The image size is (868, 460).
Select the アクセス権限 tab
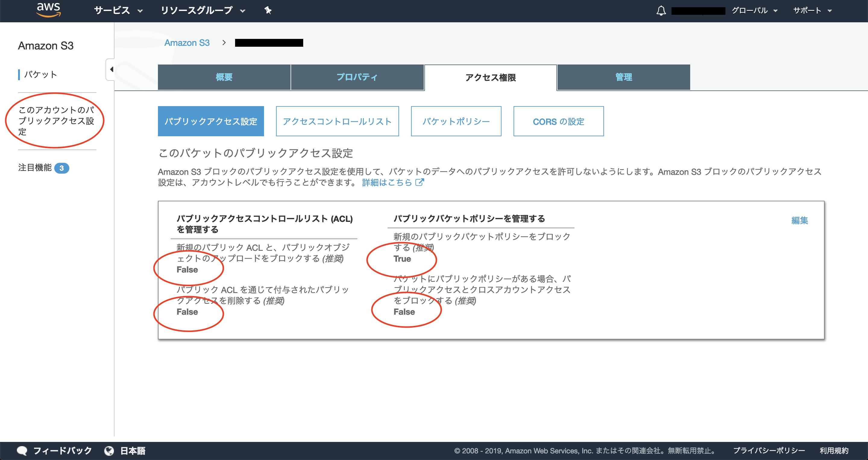tap(491, 77)
